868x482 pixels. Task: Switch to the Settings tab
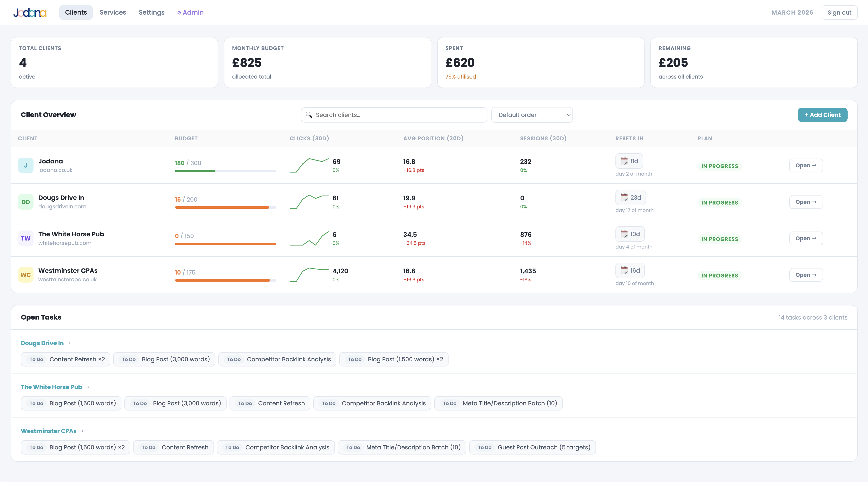[x=151, y=12]
